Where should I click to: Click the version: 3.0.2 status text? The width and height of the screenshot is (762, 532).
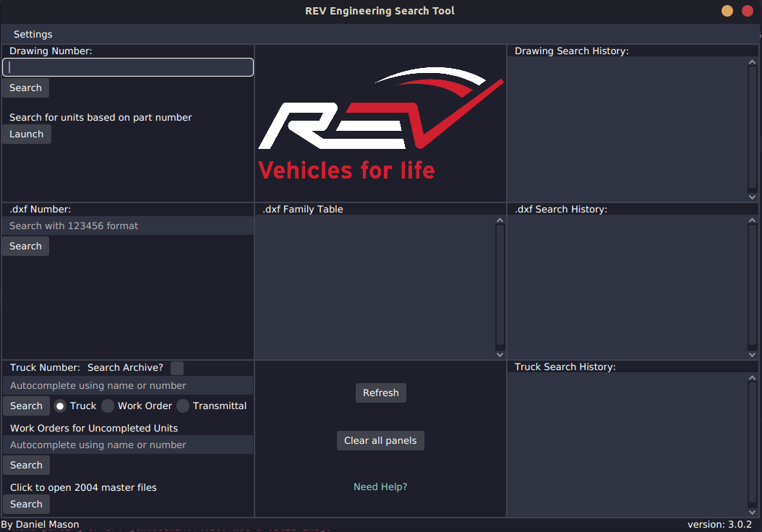pyautogui.click(x=719, y=525)
